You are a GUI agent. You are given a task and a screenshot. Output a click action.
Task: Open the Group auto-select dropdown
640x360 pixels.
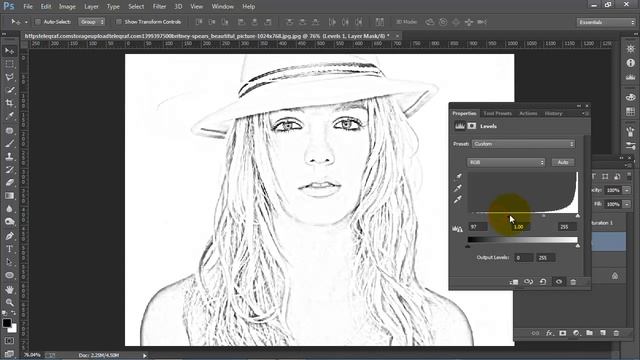point(91,22)
